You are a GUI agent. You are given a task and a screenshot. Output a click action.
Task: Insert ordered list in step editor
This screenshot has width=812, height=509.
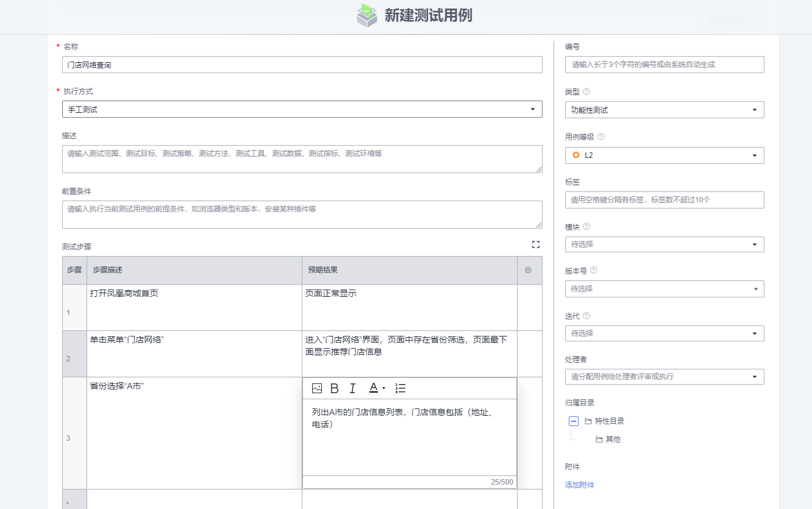pos(401,388)
